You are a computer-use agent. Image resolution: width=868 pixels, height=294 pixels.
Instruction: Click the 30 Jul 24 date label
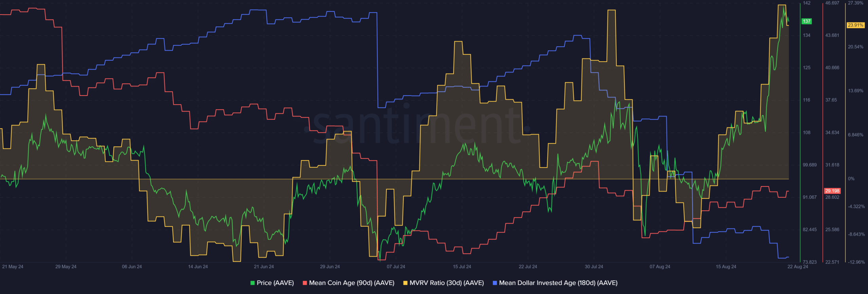(x=594, y=267)
